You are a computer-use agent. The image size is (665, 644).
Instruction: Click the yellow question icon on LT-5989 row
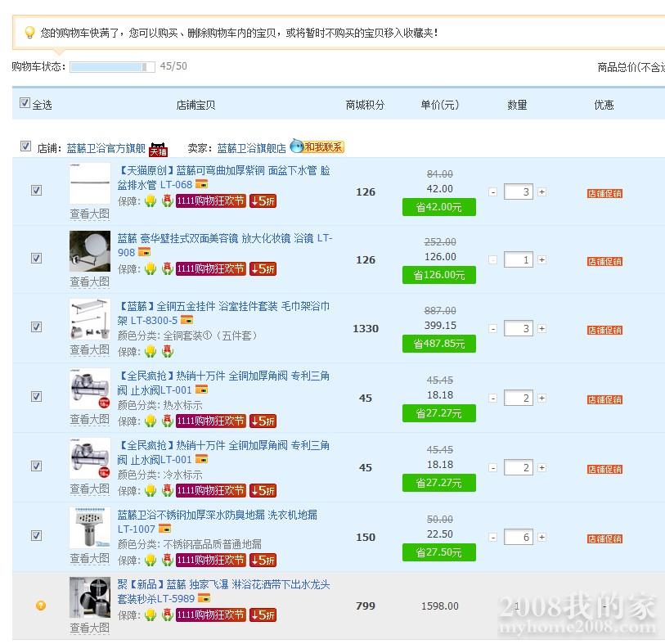pos(41,606)
